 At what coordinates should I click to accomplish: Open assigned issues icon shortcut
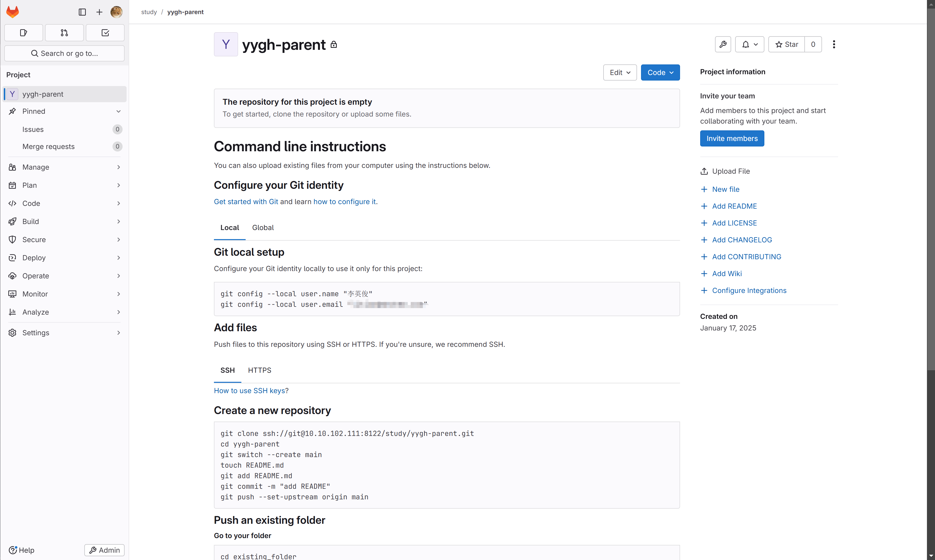(23, 33)
